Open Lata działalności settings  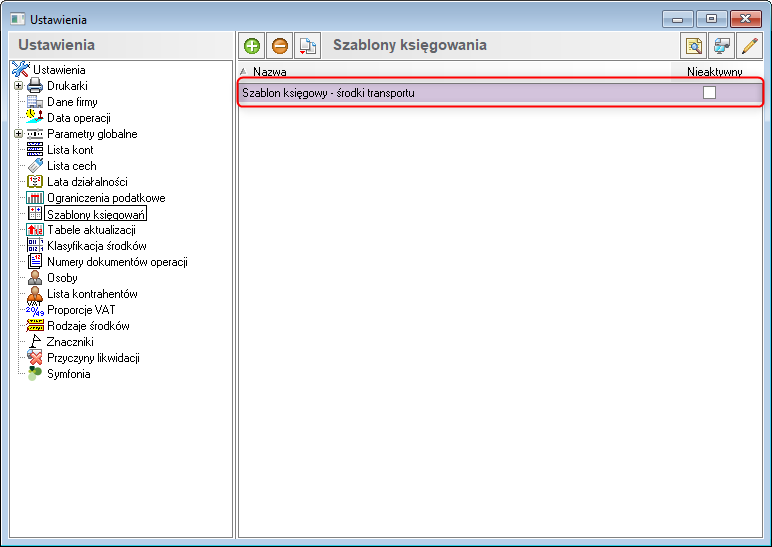(x=88, y=182)
